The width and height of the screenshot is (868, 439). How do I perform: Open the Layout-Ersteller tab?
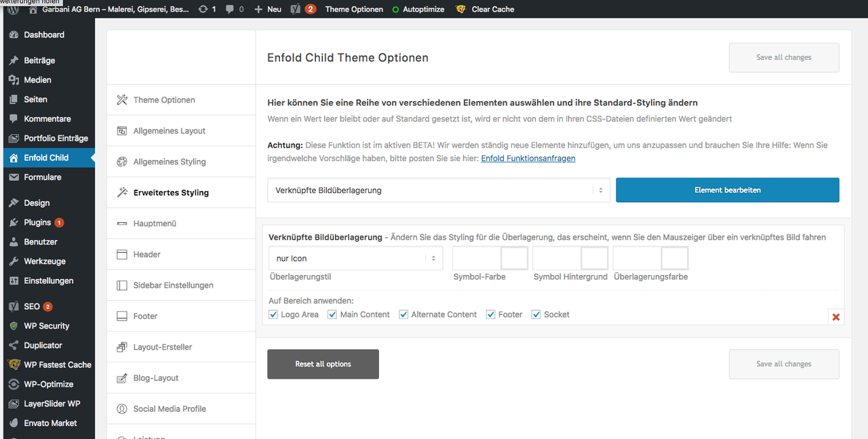pyautogui.click(x=181, y=347)
